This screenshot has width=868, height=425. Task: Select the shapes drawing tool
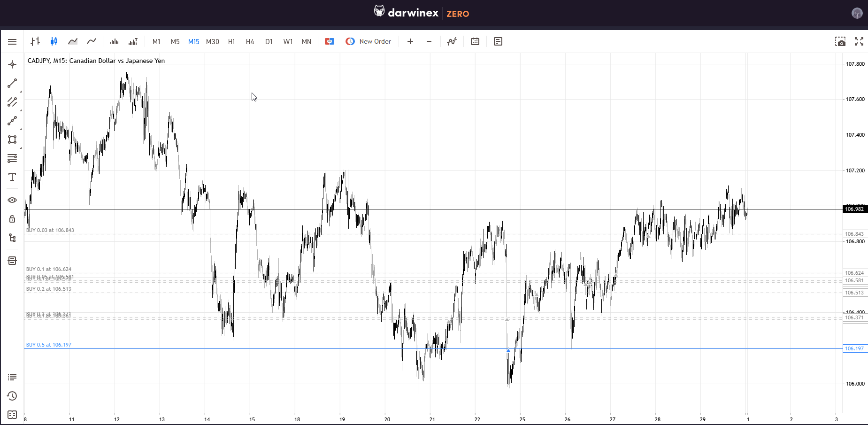point(12,139)
